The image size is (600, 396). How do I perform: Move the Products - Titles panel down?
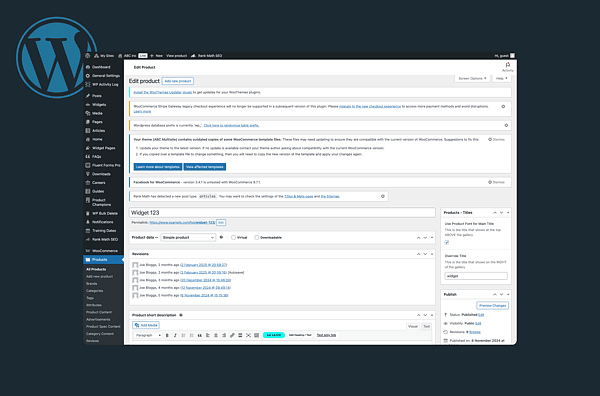[x=501, y=212]
